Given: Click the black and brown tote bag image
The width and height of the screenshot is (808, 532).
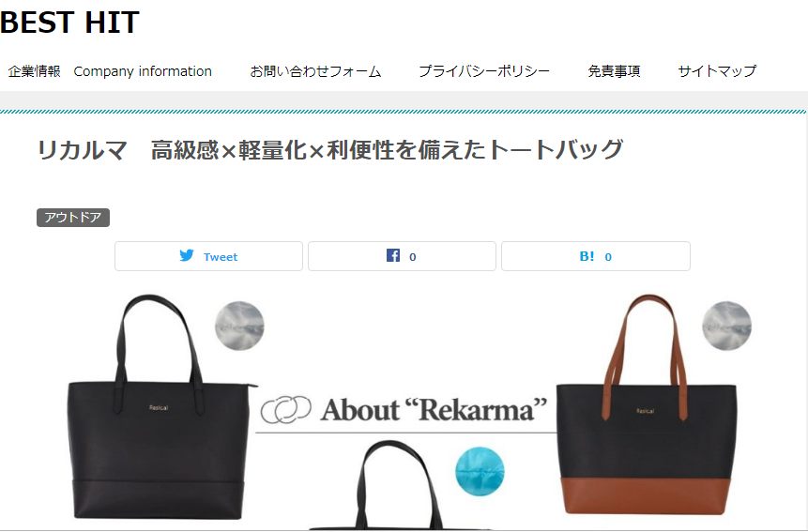Looking at the screenshot, I should [647, 404].
